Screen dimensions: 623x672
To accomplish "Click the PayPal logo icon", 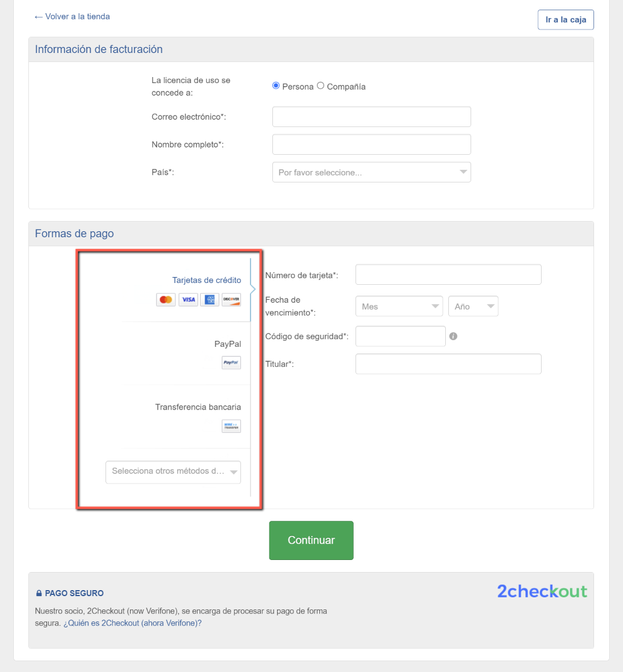I will [x=231, y=362].
